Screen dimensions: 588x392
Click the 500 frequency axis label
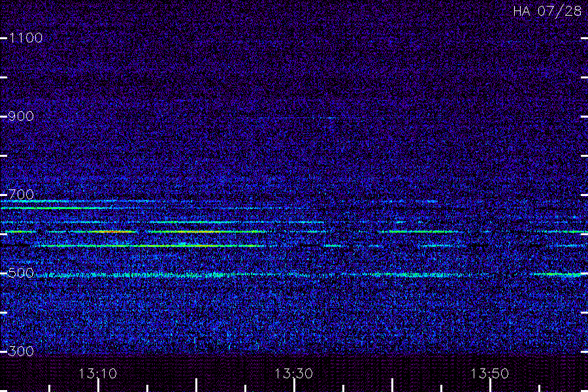point(21,272)
